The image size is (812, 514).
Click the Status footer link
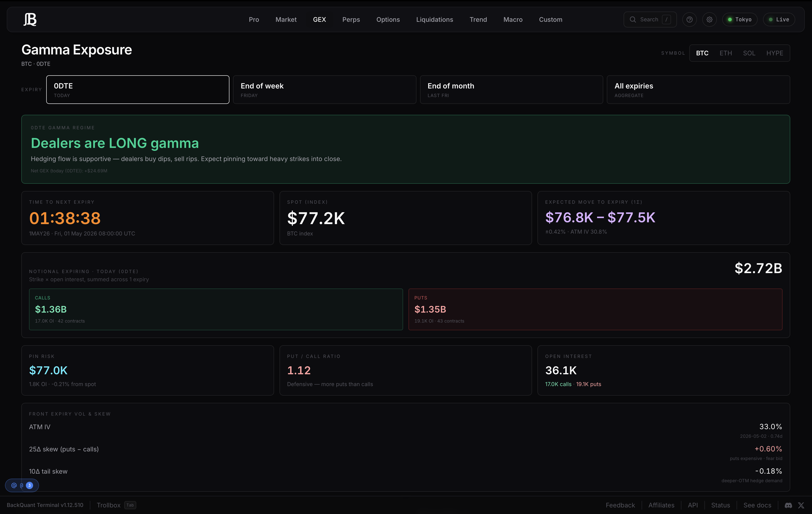pos(720,505)
